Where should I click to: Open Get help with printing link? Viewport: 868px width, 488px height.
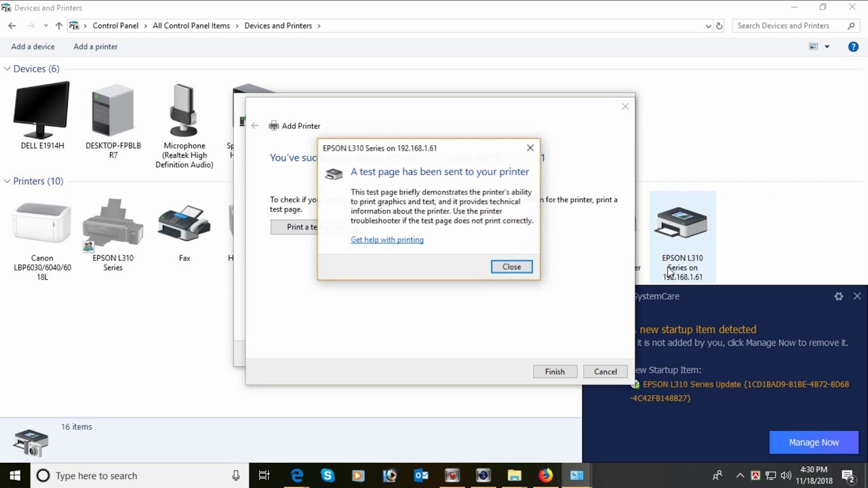[387, 240]
